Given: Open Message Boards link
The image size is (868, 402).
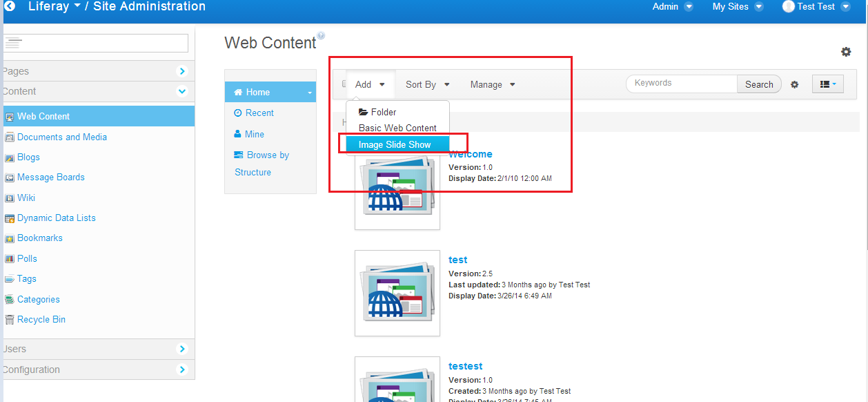Looking at the screenshot, I should point(51,177).
